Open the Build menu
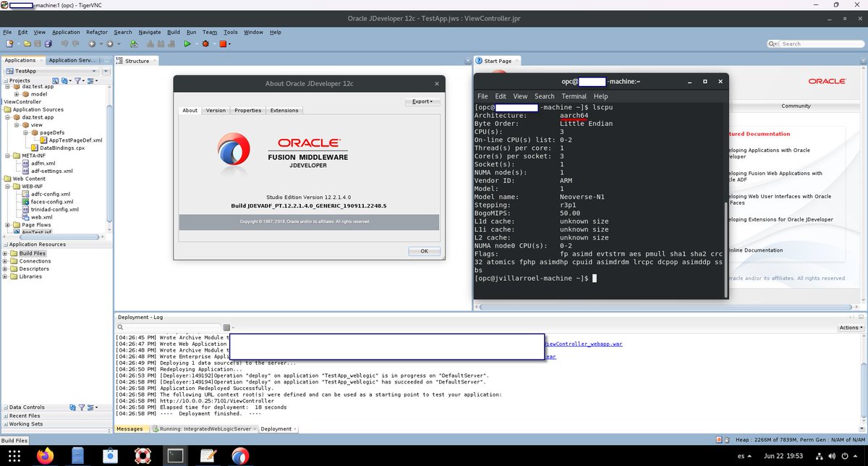This screenshot has height=466, width=868. [174, 32]
